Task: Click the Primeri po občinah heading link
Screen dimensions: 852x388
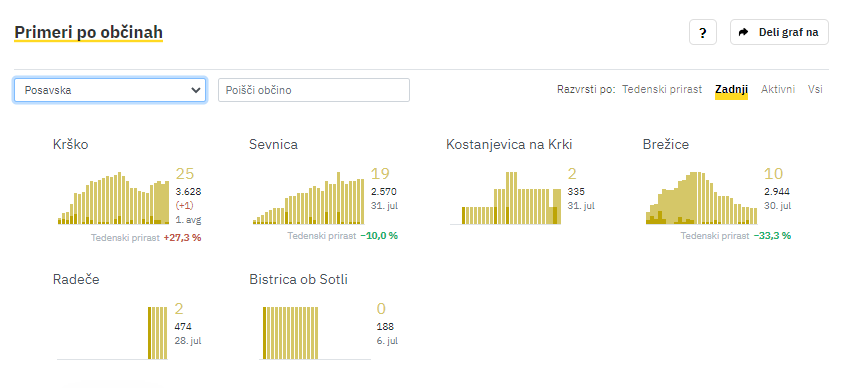Action: tap(89, 33)
